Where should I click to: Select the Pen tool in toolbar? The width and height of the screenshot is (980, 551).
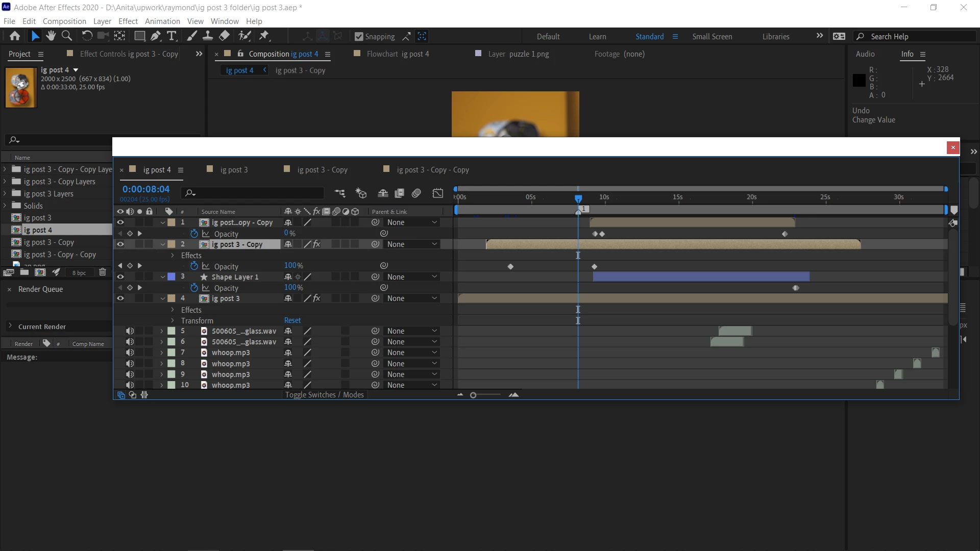point(156,36)
